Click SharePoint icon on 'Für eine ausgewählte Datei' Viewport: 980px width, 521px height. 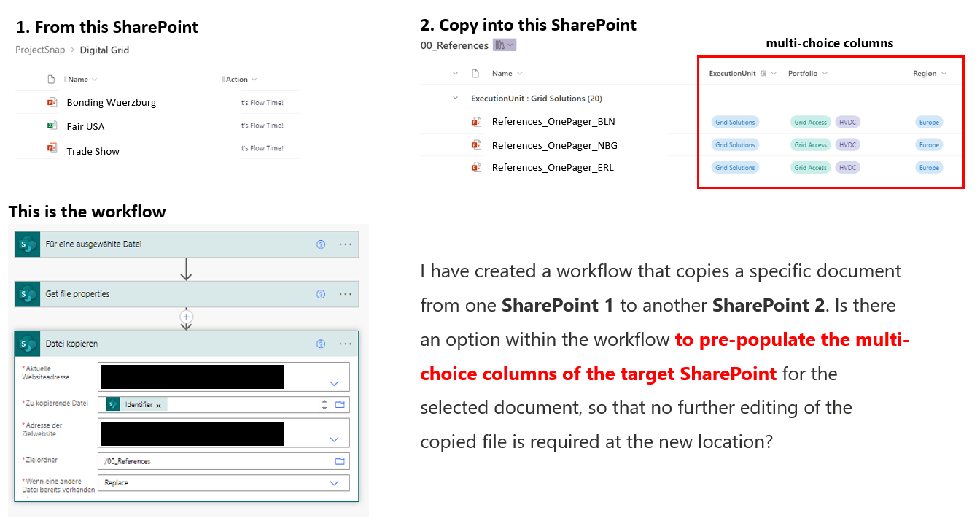click(28, 244)
